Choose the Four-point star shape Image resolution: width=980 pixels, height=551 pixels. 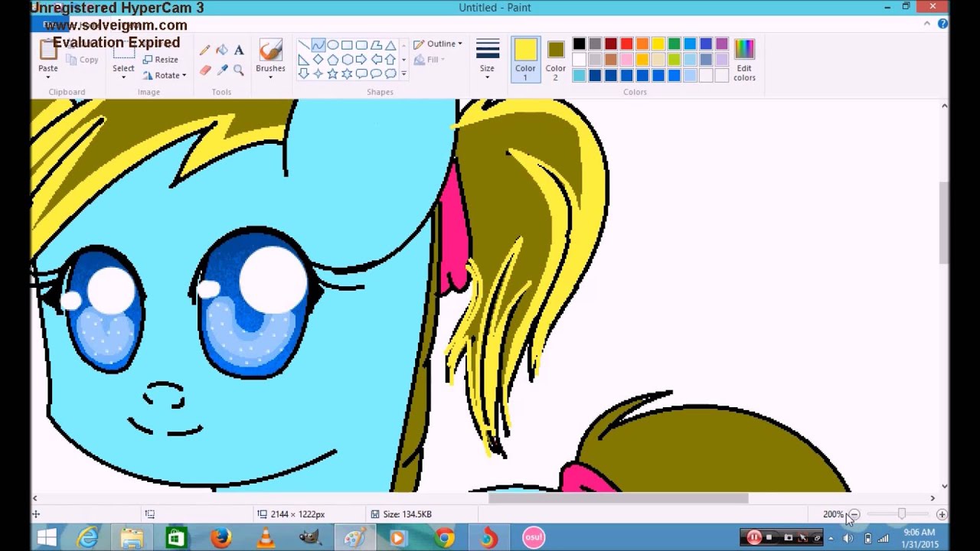(x=318, y=73)
